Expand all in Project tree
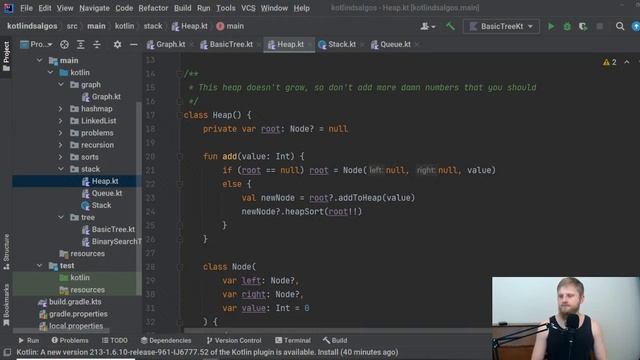Image resolution: width=640 pixels, height=360 pixels. [x=81, y=44]
